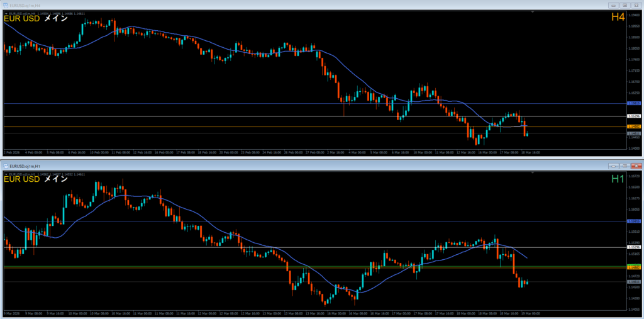Image resolution: width=644 pixels, height=319 pixels.
Task: Click the H1 timeframe label
Action: [x=618, y=179]
